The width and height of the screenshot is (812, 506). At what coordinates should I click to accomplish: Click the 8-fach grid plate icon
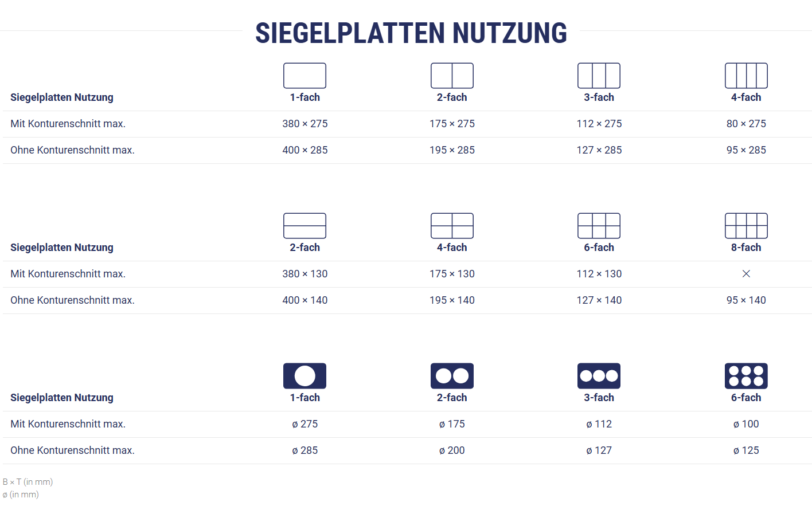pos(746,226)
